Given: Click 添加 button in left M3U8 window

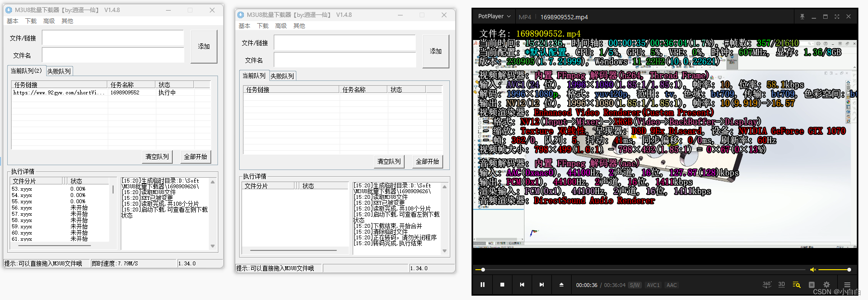Looking at the screenshot, I should click(x=204, y=46).
